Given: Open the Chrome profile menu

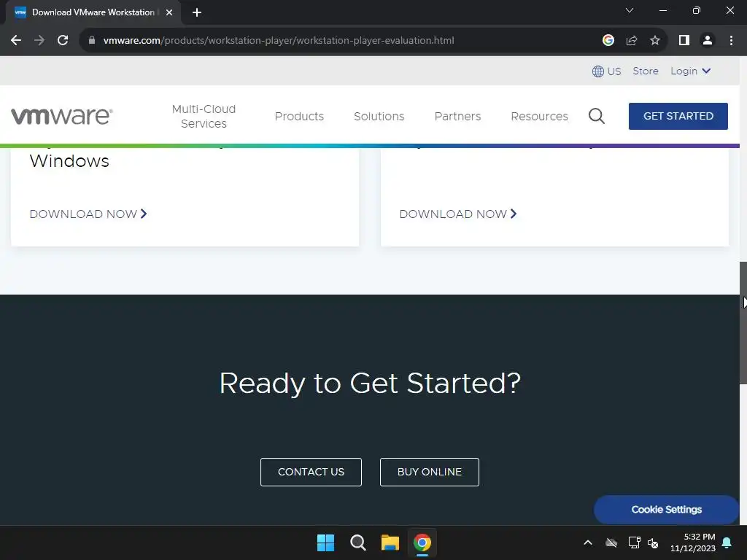Looking at the screenshot, I should [x=708, y=41].
